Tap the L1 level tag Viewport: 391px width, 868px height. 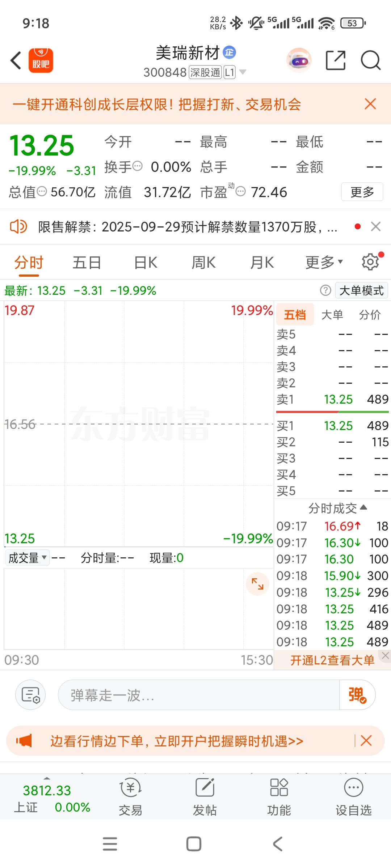coord(230,72)
